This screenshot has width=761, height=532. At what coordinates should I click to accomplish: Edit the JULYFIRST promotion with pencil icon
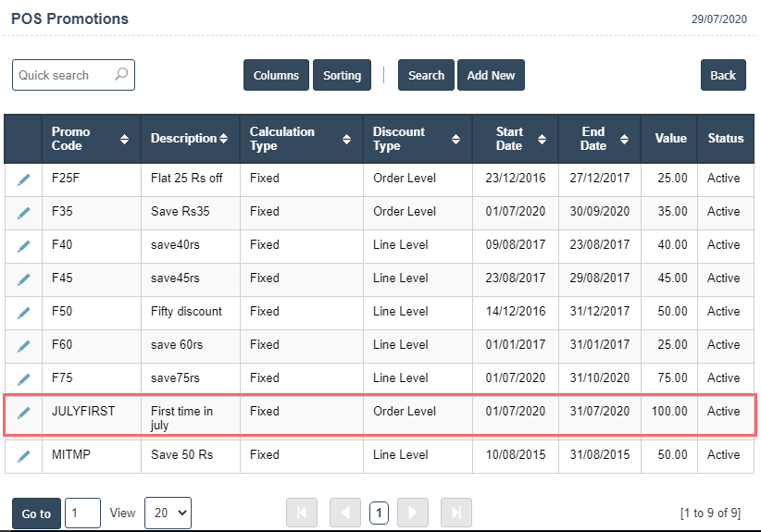pos(23,413)
